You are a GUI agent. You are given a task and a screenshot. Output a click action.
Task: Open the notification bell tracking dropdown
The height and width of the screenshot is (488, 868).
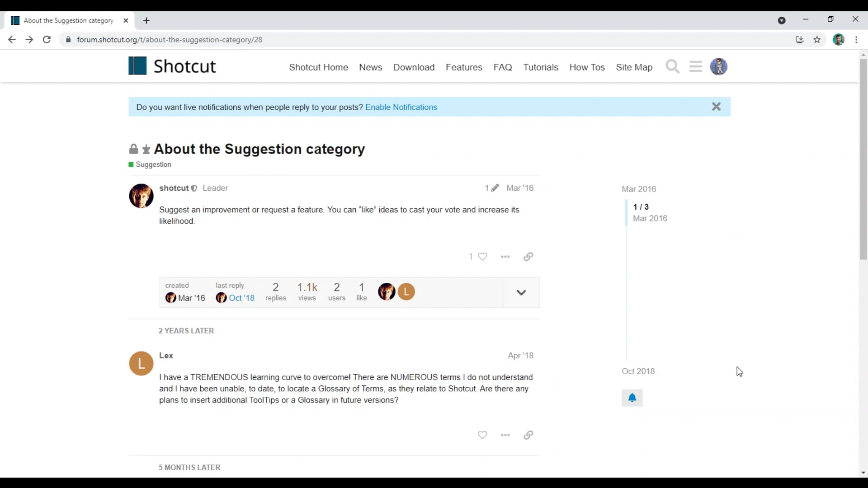pos(632,398)
